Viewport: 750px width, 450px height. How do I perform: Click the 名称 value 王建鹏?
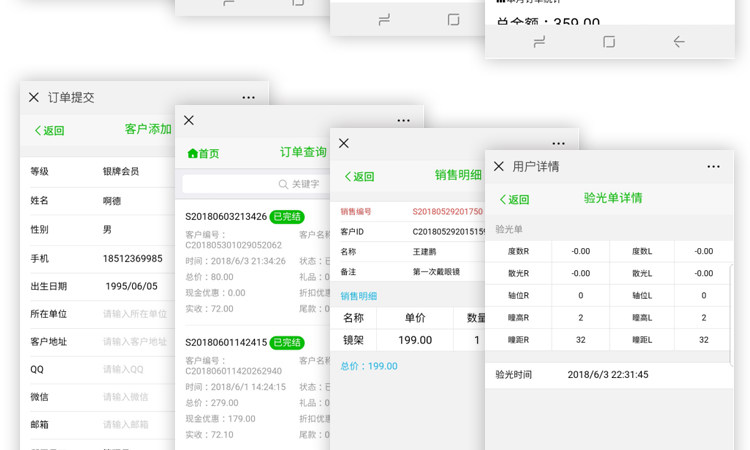425,252
